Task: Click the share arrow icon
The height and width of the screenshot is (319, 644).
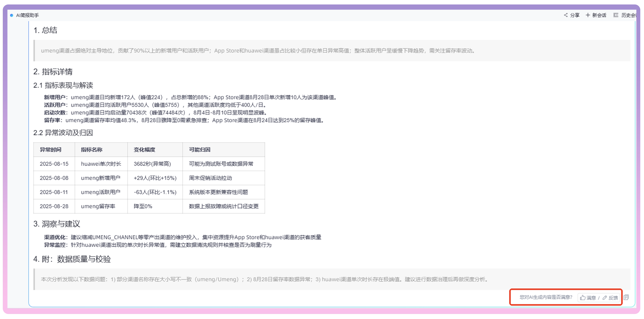Action: (566, 15)
